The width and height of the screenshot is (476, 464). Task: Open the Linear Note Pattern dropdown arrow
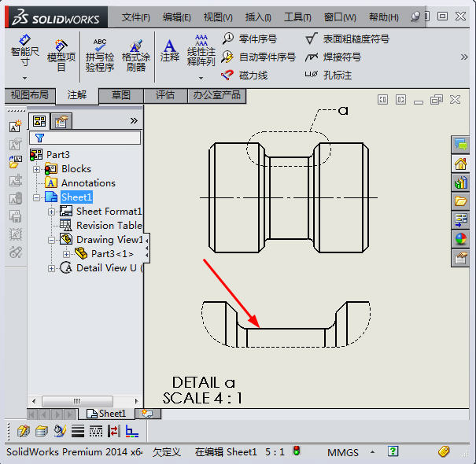tap(201, 77)
